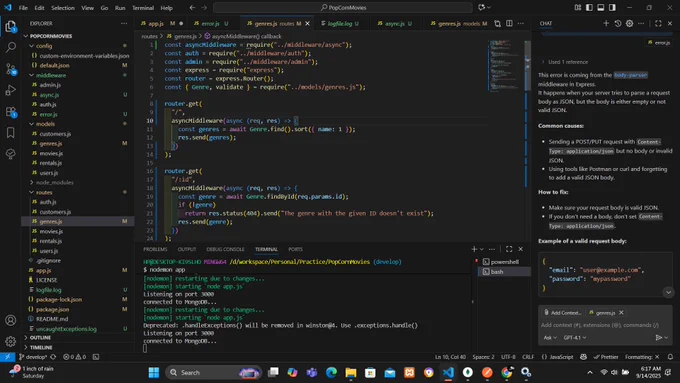Start a new chat with plus icon
This screenshot has height=383, width=680.
[606, 23]
